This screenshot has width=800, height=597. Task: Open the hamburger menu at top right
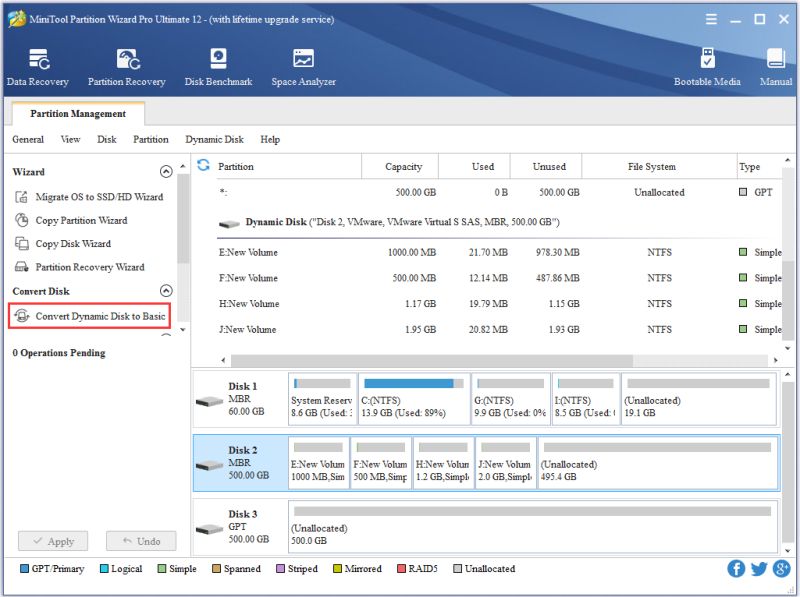coord(711,18)
